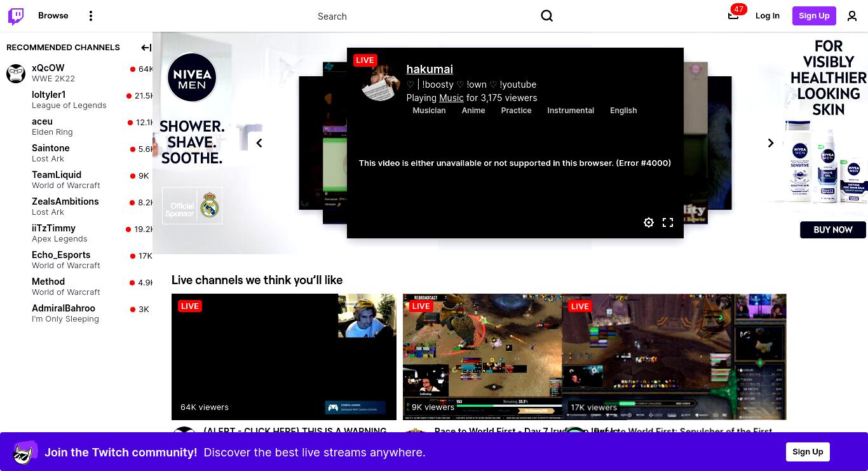868x471 pixels.
Task: Select the Musician tag
Action: [x=429, y=111]
